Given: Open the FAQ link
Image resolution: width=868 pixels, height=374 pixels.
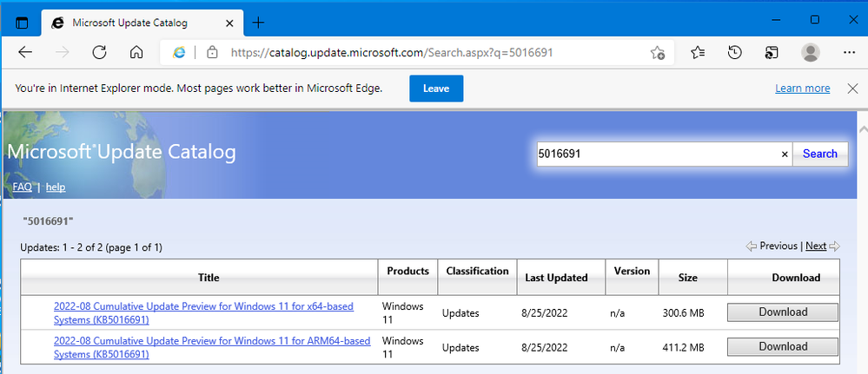Looking at the screenshot, I should tap(22, 187).
